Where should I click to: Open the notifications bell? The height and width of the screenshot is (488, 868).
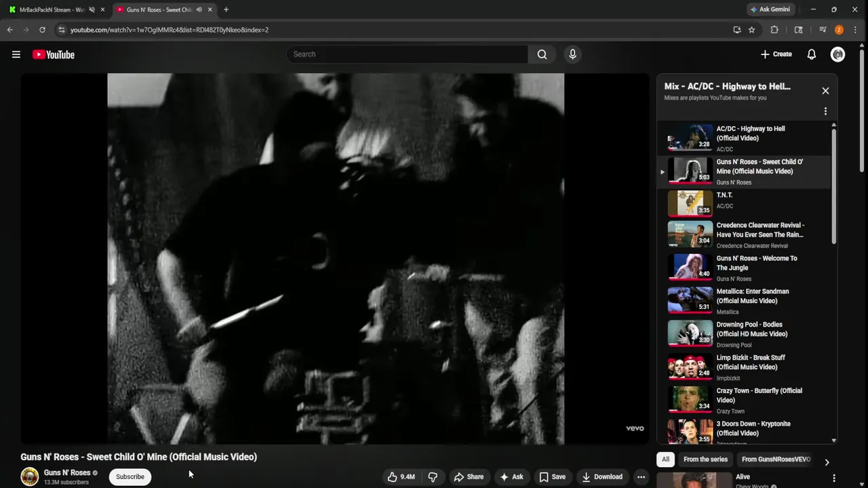pyautogui.click(x=811, y=54)
